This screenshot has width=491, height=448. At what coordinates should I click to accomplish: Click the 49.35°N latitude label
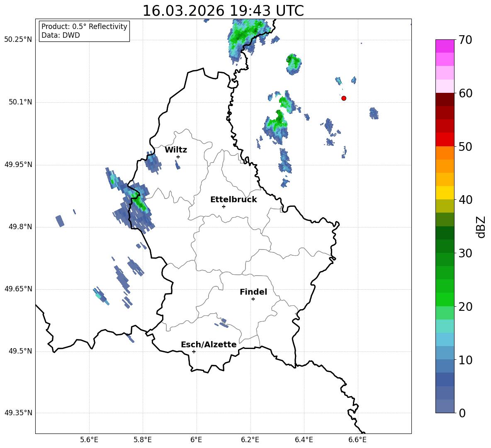click(18, 413)
